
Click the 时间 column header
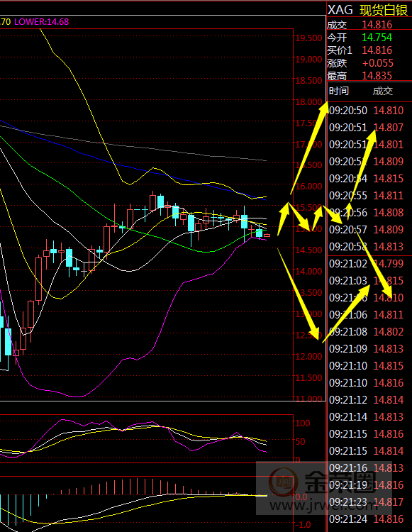pyautogui.click(x=339, y=91)
